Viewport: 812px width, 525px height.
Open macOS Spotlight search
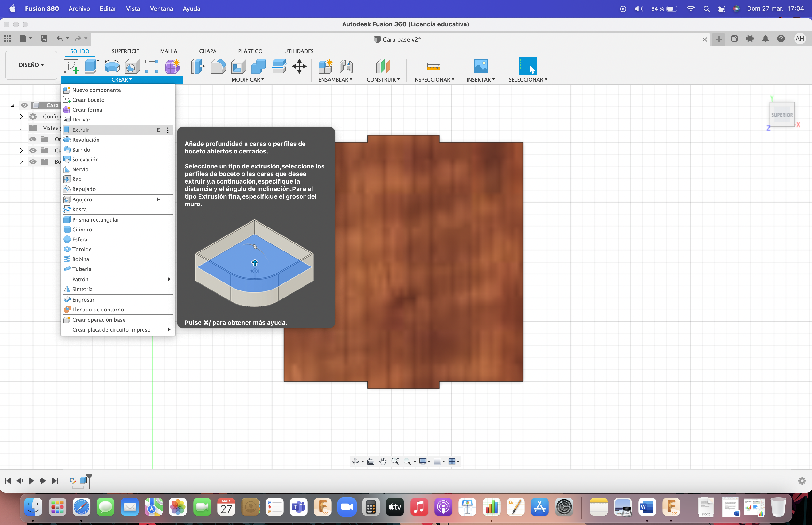pos(706,8)
